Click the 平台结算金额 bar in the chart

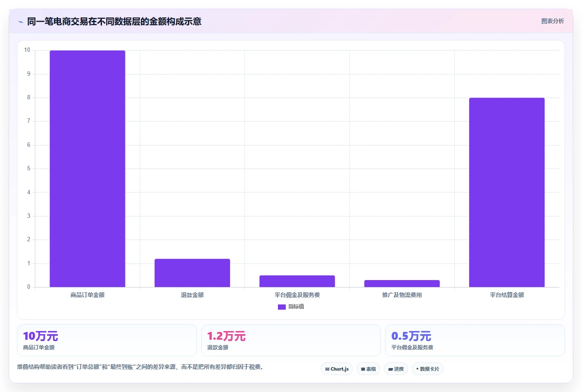coord(507,193)
